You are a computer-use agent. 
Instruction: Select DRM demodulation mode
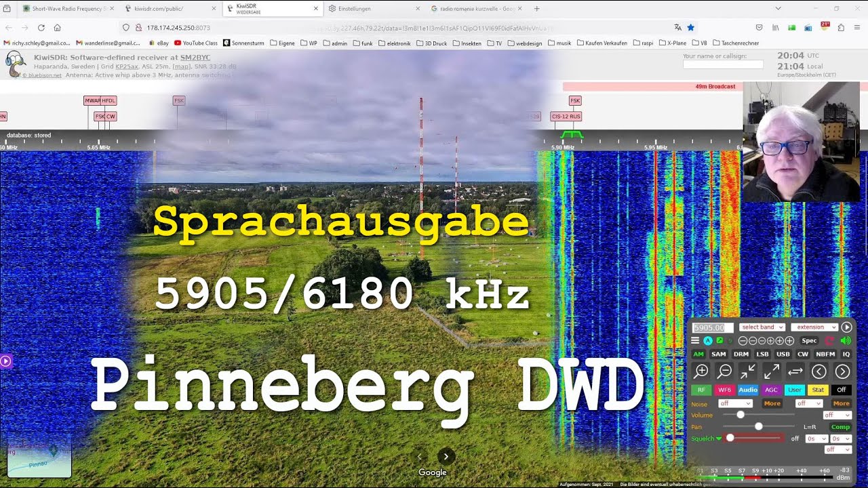[x=741, y=354]
